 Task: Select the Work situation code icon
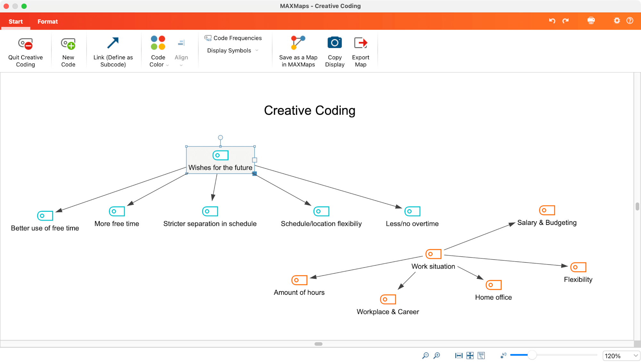pos(434,254)
